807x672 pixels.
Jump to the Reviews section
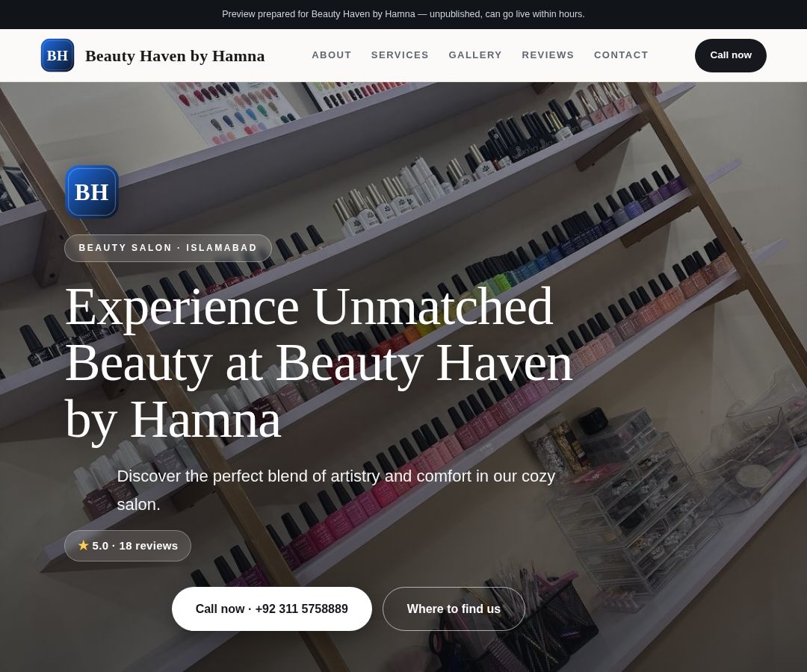click(x=548, y=55)
